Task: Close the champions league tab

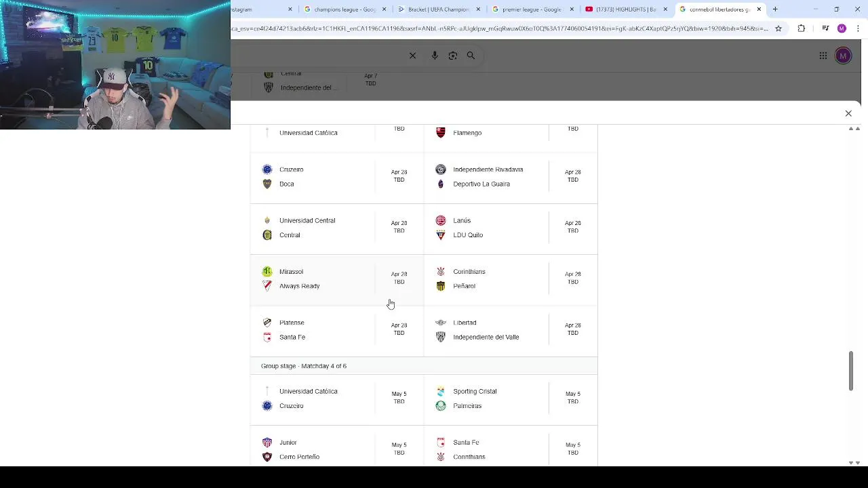Action: click(x=384, y=9)
